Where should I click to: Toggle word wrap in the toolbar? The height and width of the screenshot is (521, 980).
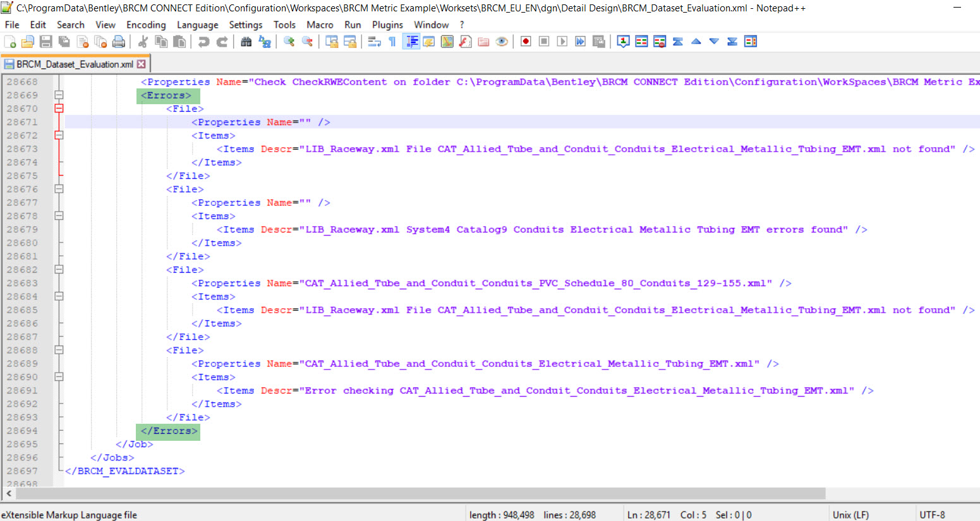(x=375, y=42)
